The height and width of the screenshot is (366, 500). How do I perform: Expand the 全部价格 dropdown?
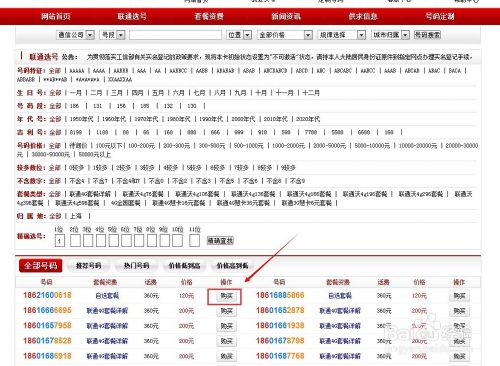[285, 35]
